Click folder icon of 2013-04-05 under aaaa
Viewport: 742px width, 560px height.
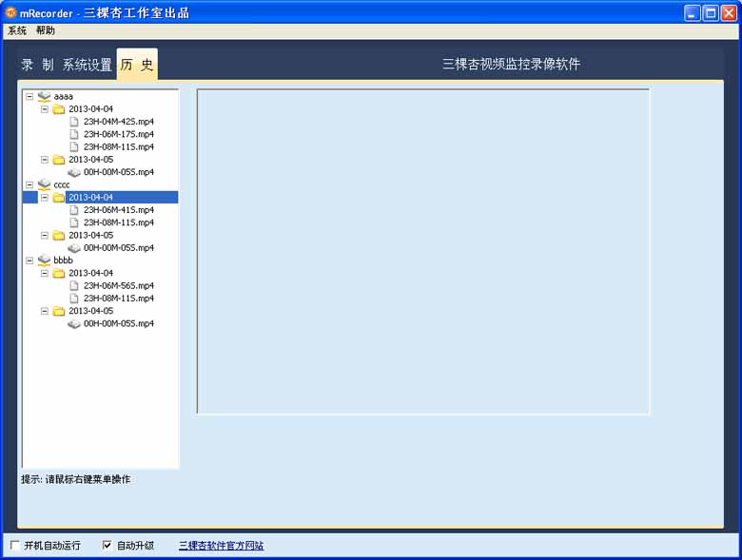pos(59,160)
